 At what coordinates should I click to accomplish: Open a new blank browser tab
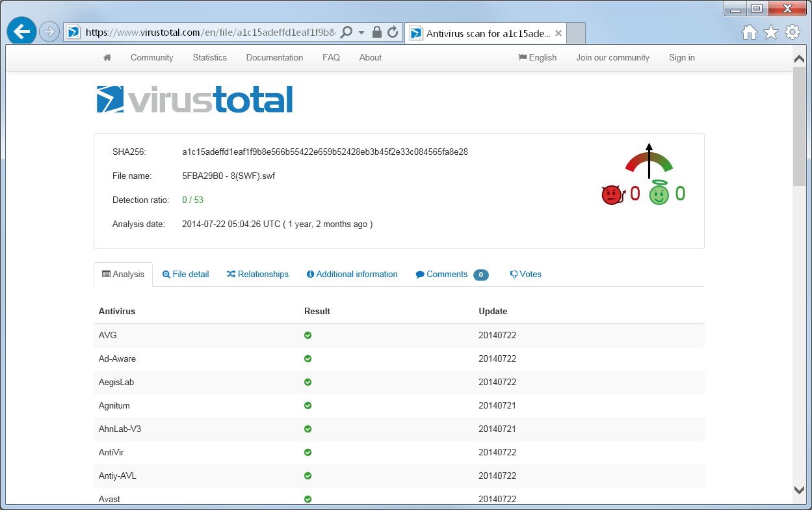point(577,33)
